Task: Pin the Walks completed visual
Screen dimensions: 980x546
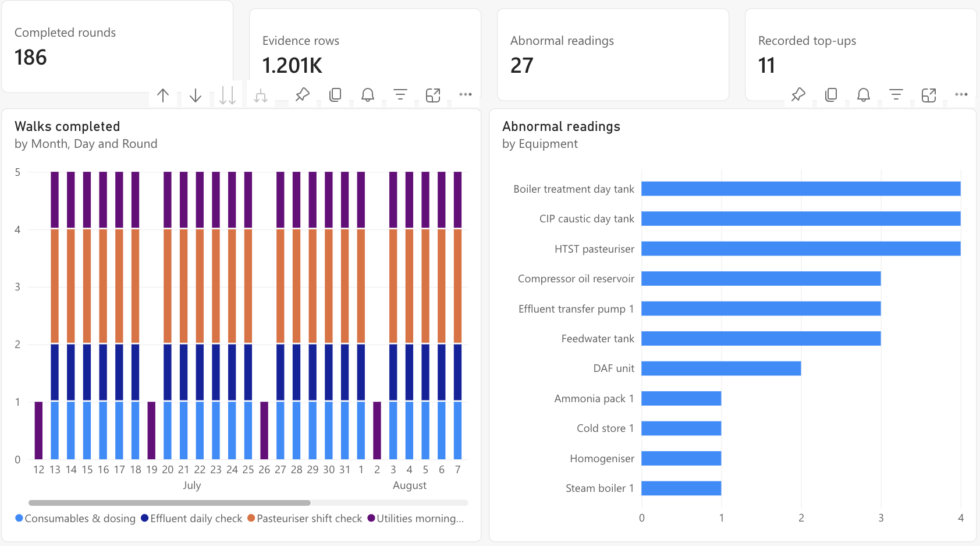Action: [303, 95]
